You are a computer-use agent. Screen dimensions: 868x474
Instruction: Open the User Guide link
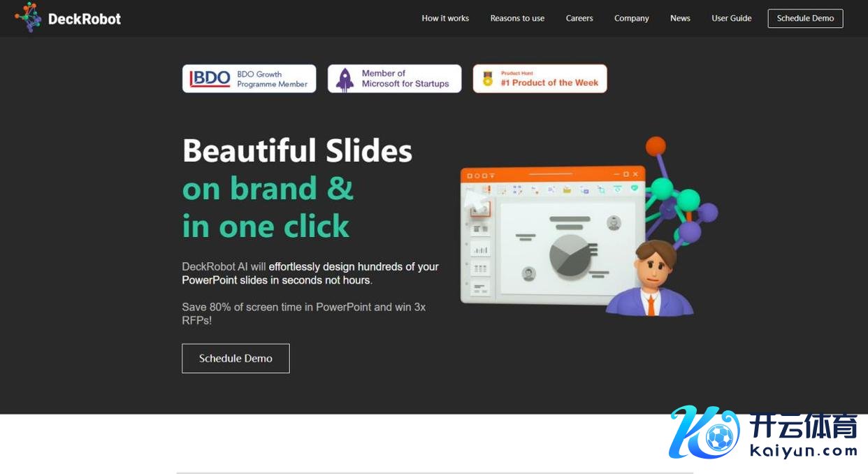pyautogui.click(x=731, y=18)
